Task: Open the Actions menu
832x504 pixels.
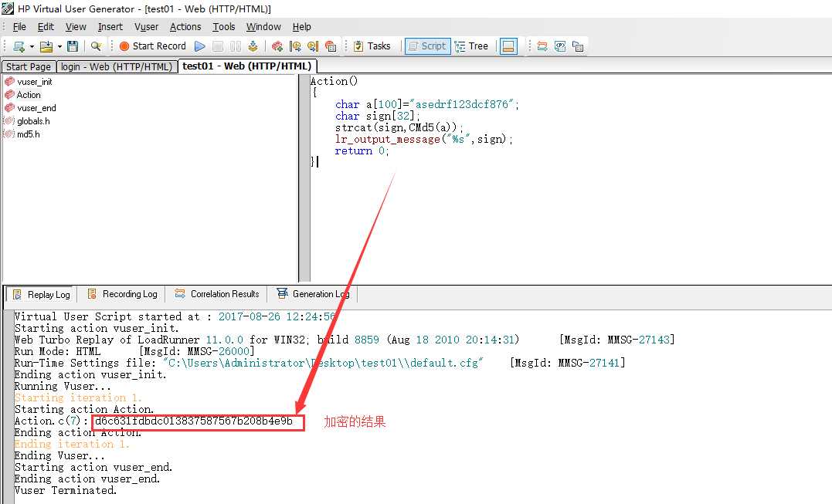Action: pos(185,26)
